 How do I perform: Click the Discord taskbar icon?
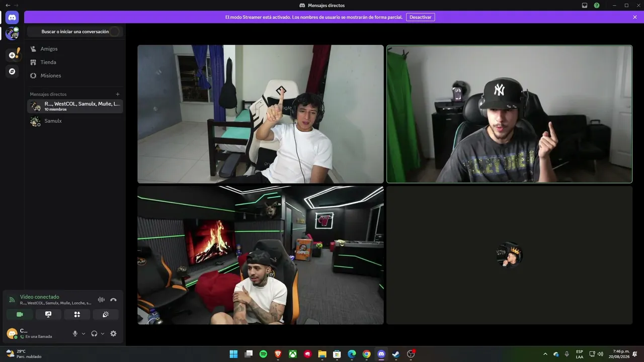click(x=381, y=354)
